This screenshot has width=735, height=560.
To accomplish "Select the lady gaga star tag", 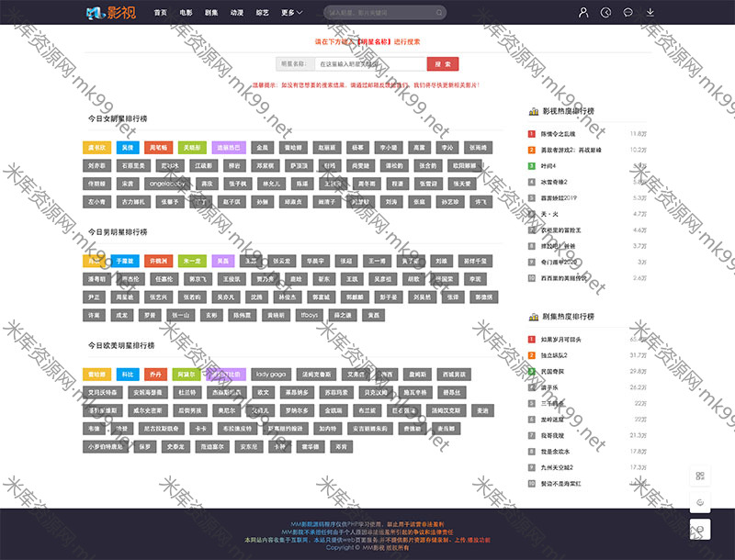I will point(271,375).
